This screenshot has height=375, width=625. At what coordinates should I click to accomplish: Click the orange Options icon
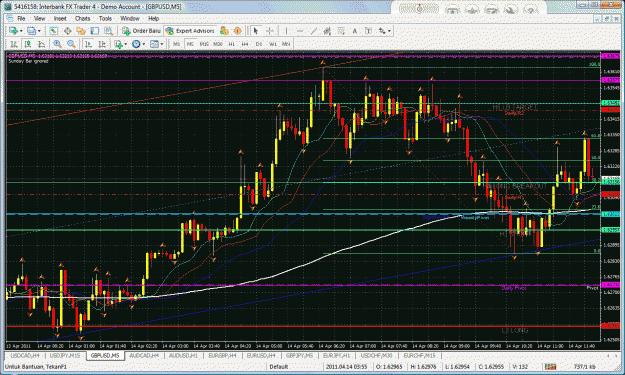pos(238,31)
